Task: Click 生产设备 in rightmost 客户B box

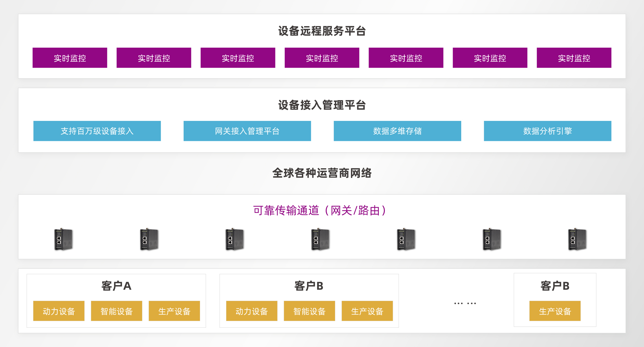Action: pyautogui.click(x=555, y=311)
